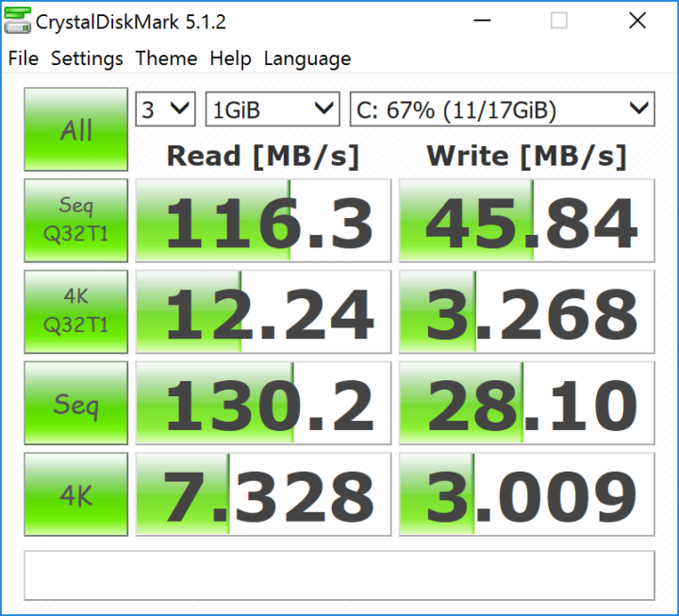Screen dimensions: 679x616
Task: Open the Settings menu
Action: point(88,58)
